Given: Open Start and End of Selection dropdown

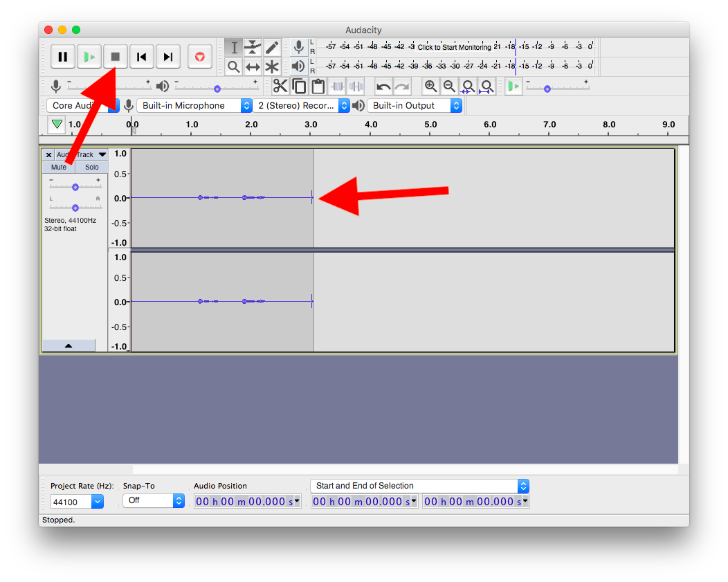Looking at the screenshot, I should (x=420, y=486).
